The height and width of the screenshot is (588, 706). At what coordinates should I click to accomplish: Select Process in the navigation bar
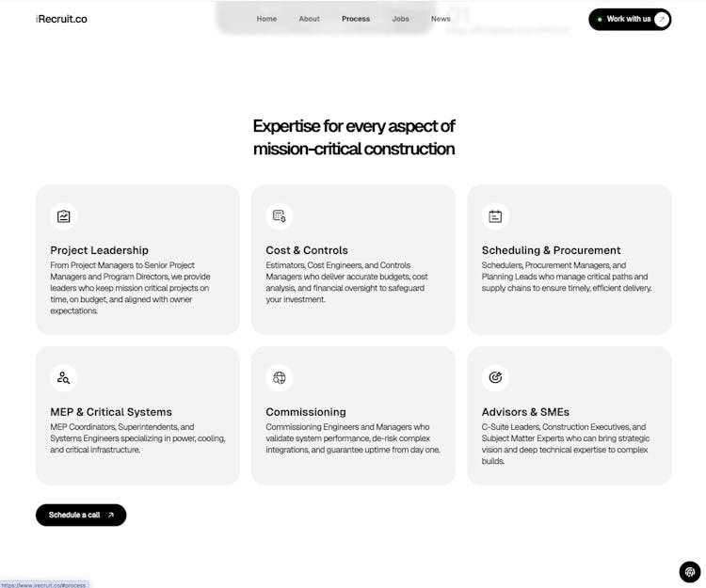click(356, 19)
